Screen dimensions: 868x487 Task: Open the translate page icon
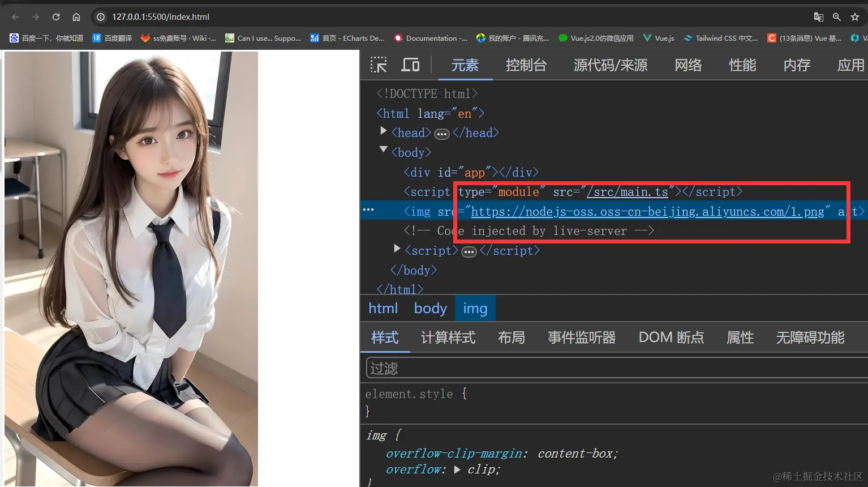[x=818, y=17]
